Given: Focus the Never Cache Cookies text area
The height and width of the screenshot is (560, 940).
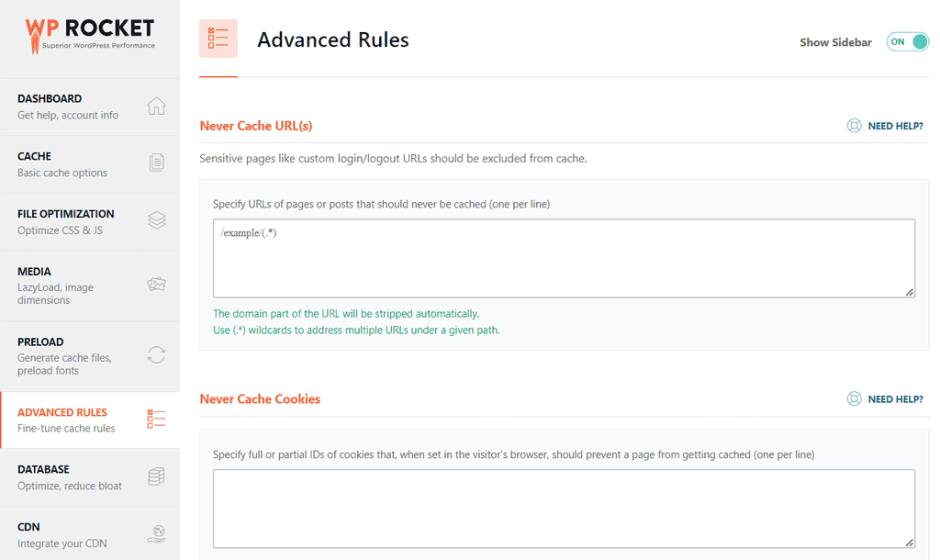Looking at the screenshot, I should tap(564, 509).
